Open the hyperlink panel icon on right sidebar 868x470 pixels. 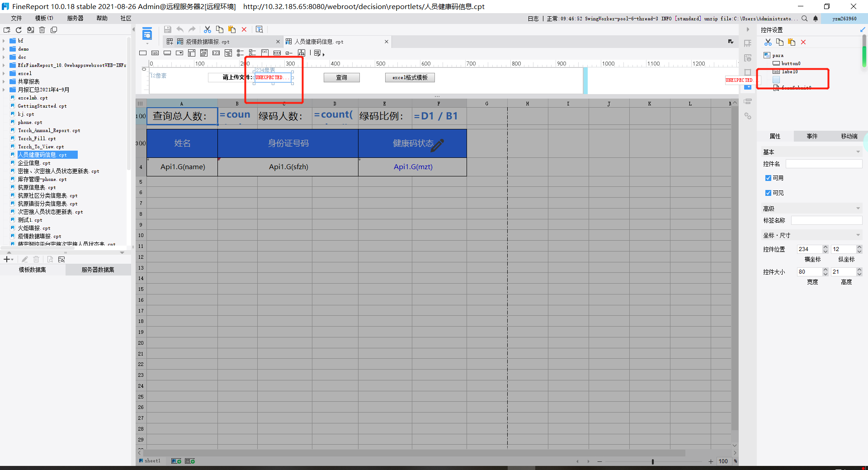748,116
